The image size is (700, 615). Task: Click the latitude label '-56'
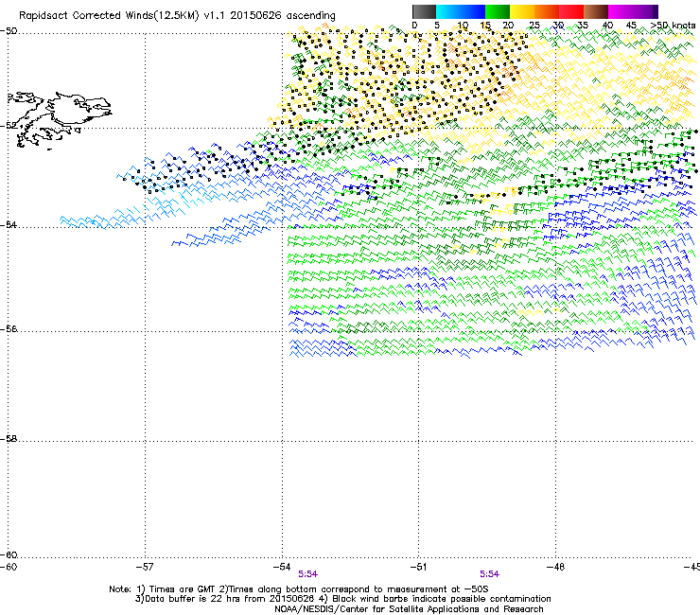(x=9, y=328)
